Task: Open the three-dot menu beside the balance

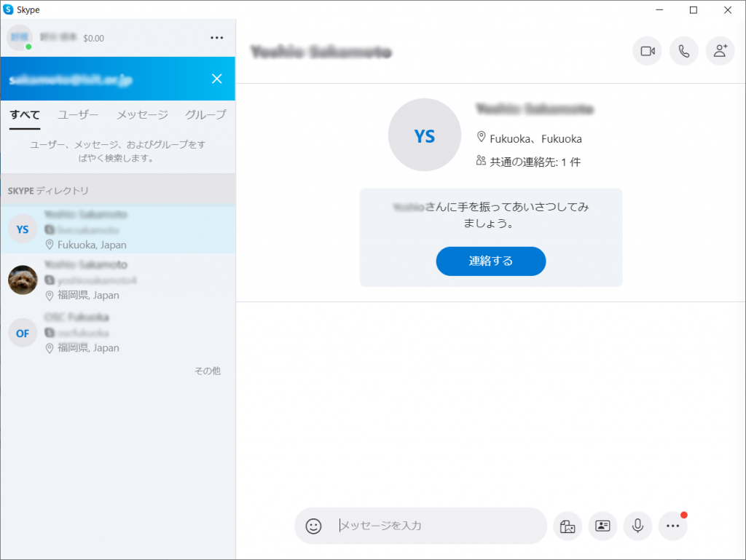Action: click(216, 38)
